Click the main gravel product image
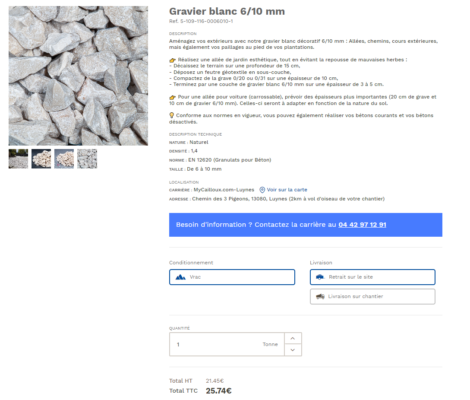 [x=78, y=76]
